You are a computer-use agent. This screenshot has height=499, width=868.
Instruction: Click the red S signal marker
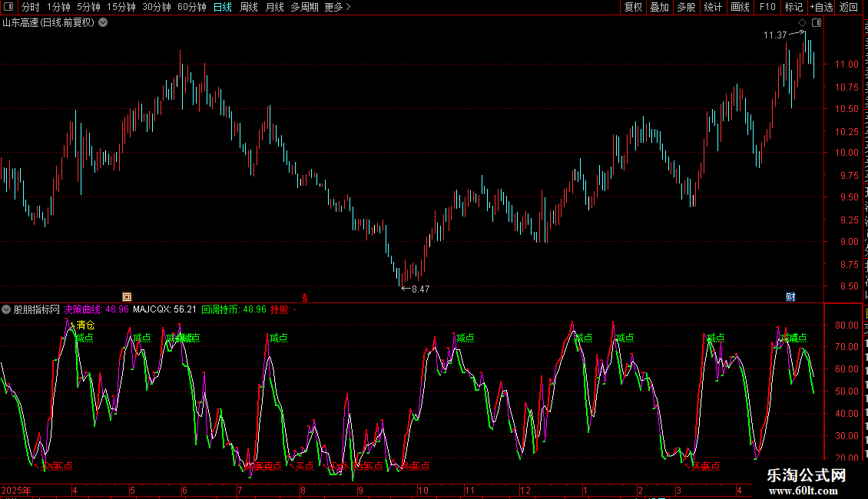[304, 297]
